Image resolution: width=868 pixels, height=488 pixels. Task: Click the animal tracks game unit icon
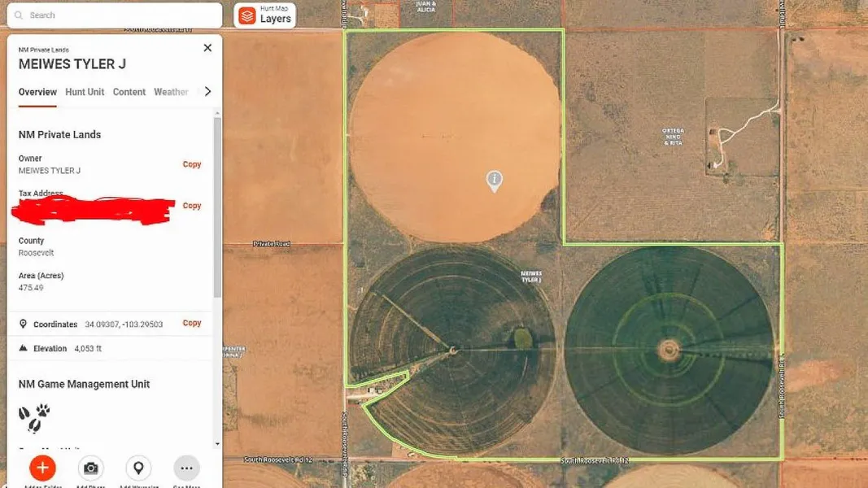click(x=34, y=418)
